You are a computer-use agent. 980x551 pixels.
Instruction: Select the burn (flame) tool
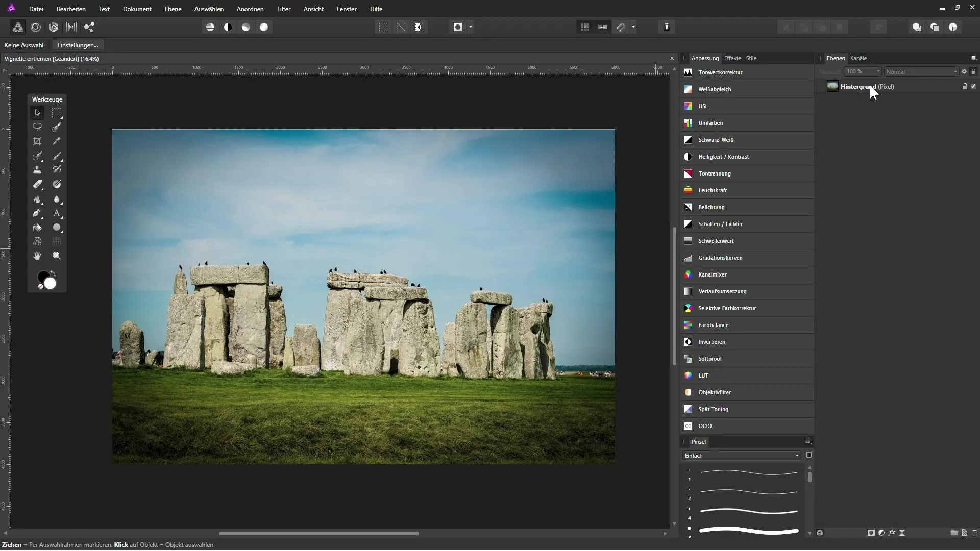[37, 199]
